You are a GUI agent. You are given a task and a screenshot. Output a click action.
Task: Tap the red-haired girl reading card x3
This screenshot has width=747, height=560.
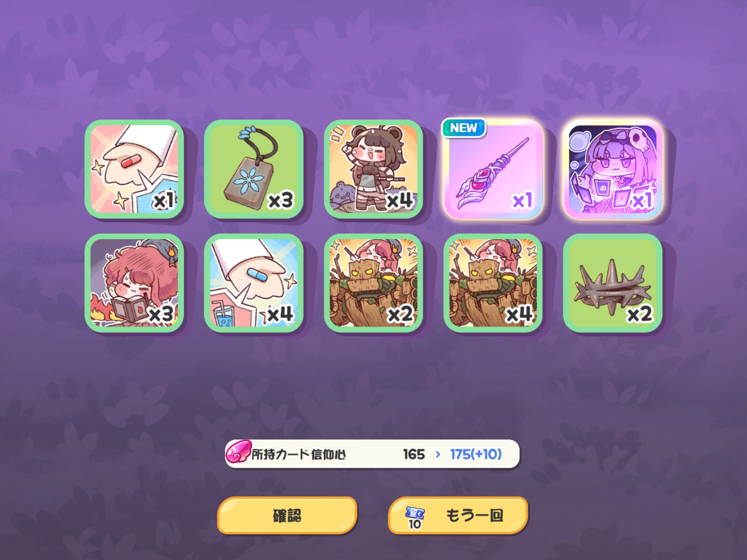click(134, 283)
